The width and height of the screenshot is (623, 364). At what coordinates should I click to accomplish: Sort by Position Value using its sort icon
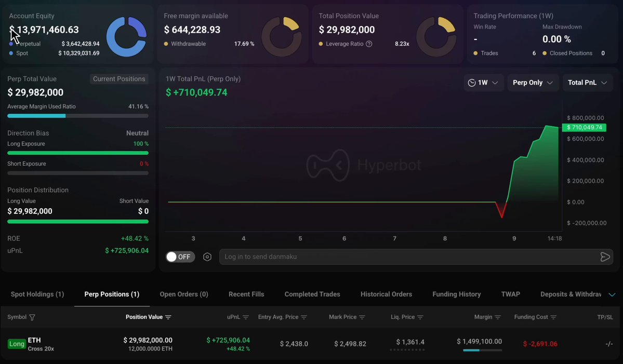point(168,317)
